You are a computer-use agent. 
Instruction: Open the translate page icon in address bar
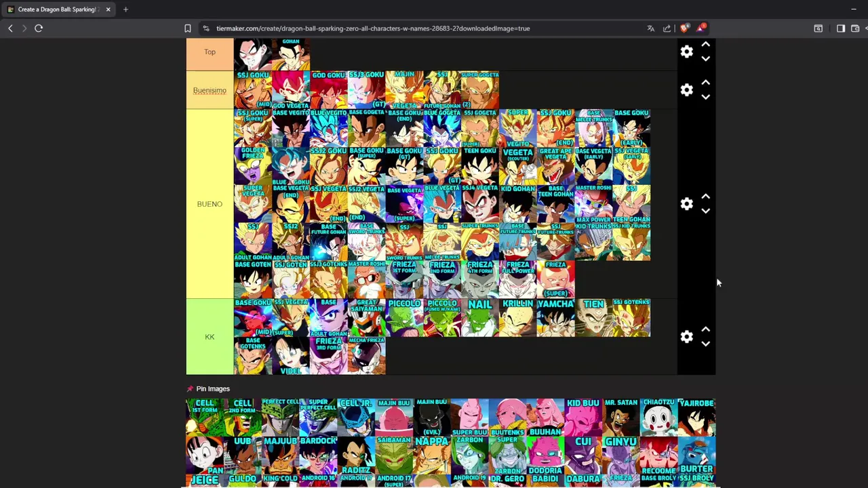651,28
